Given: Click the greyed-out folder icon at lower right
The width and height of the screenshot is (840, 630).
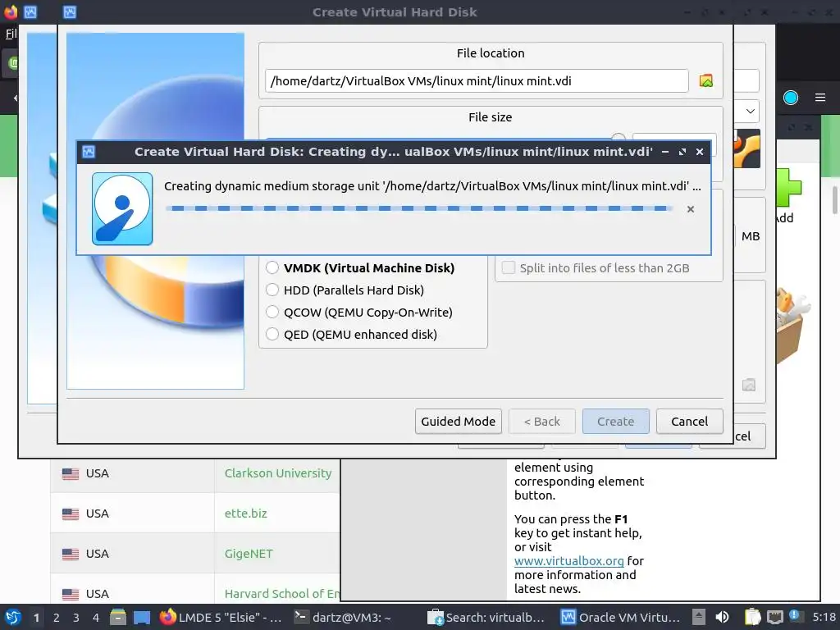Looking at the screenshot, I should click(748, 385).
